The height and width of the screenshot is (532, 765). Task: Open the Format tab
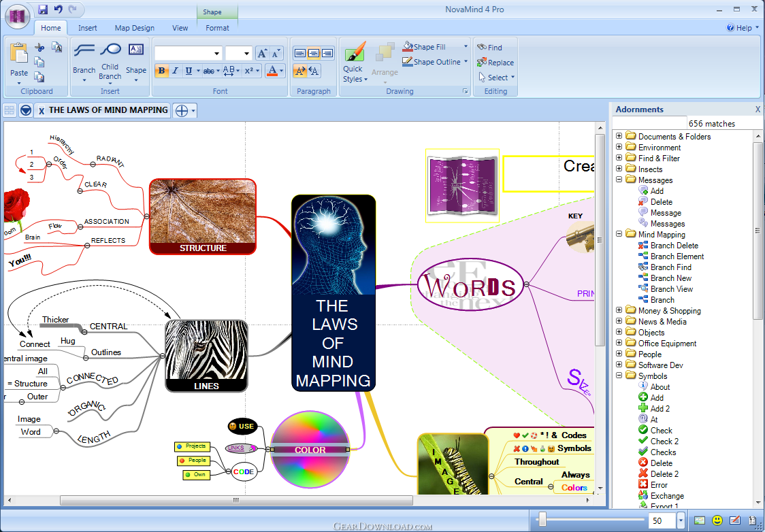[217, 28]
